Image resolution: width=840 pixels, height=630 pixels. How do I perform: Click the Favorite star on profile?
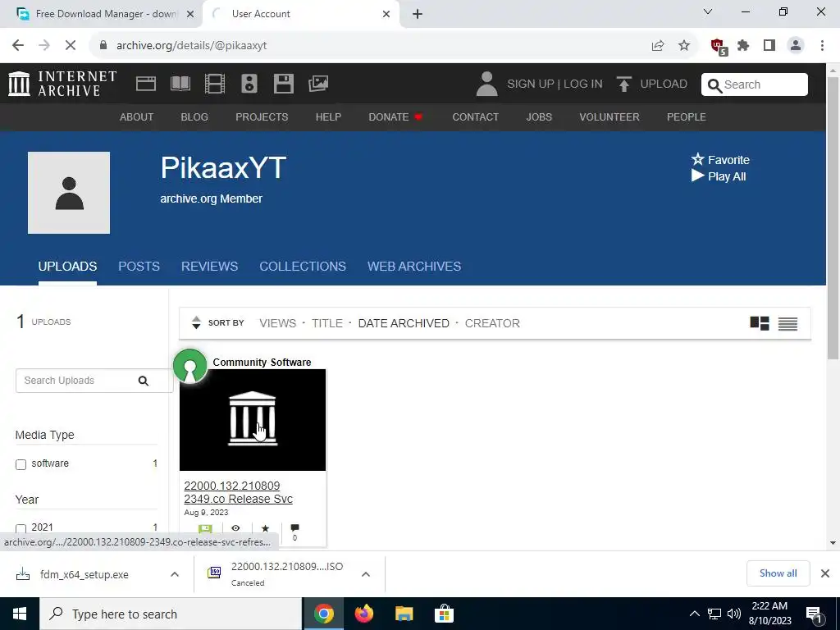(x=697, y=159)
